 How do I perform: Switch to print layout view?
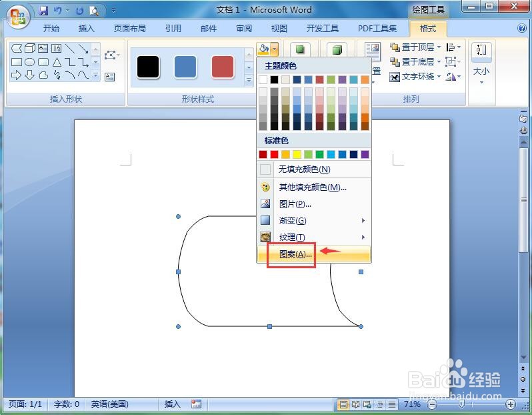(343, 404)
